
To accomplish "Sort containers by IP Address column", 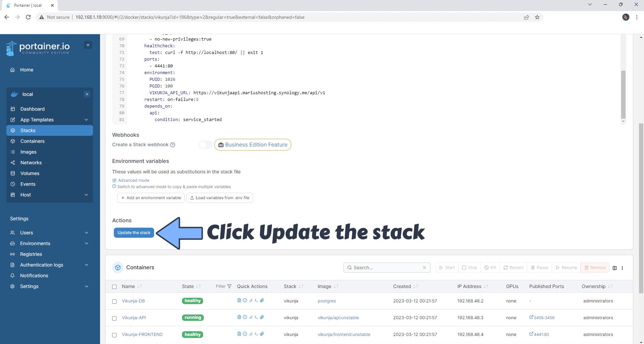I will 473,286.
